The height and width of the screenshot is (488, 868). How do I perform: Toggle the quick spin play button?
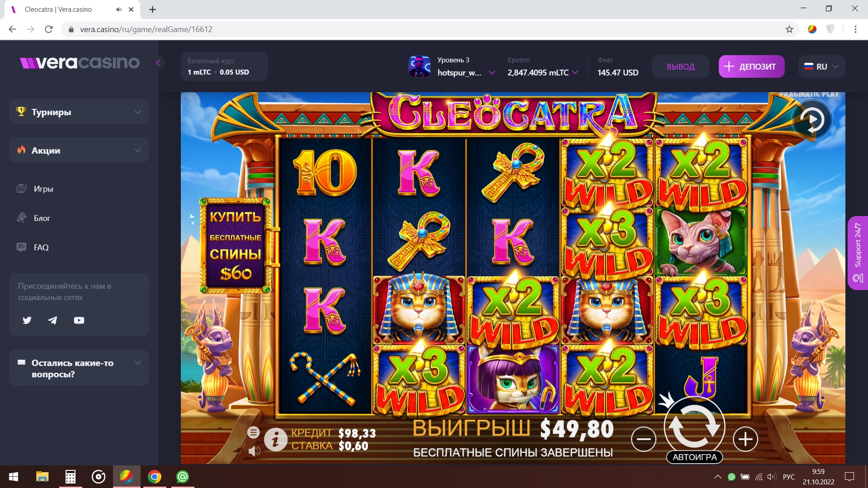812,120
